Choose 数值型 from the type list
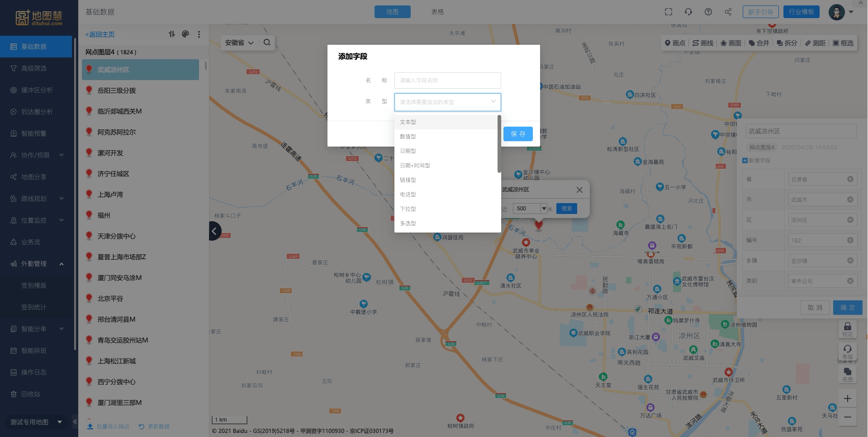Viewport: 868px width, 437px height. point(446,137)
